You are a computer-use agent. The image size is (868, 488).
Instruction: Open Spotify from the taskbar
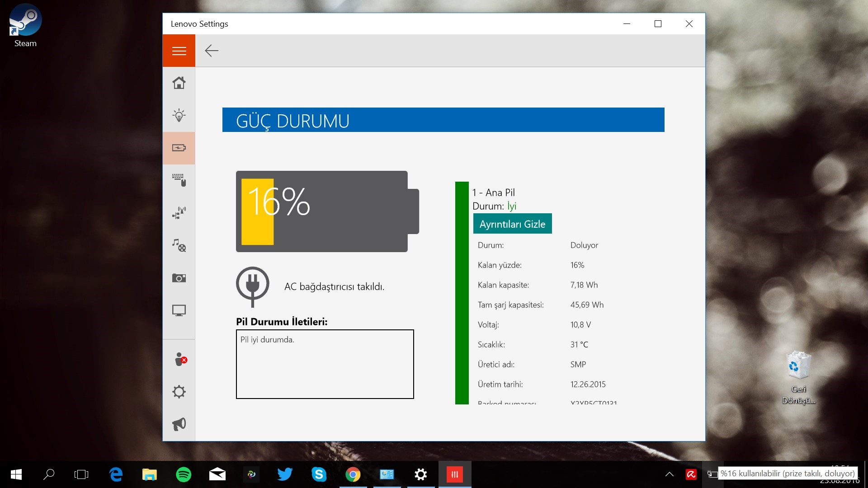coord(184,474)
